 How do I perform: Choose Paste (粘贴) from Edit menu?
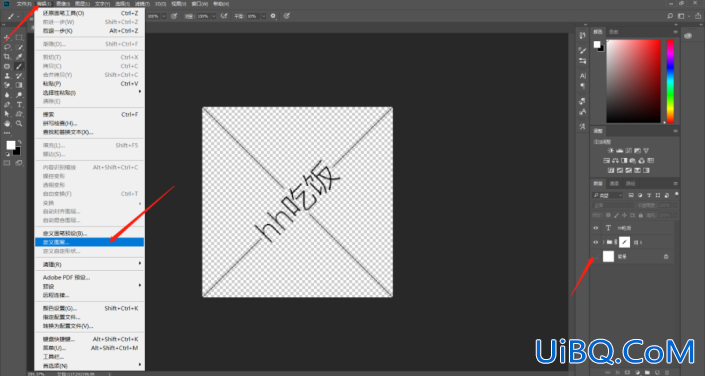[89, 84]
